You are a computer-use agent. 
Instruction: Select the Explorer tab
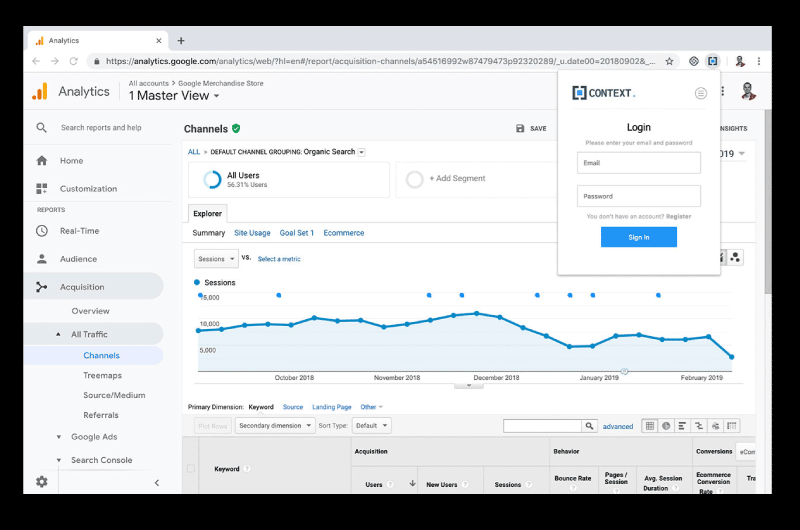coord(207,214)
